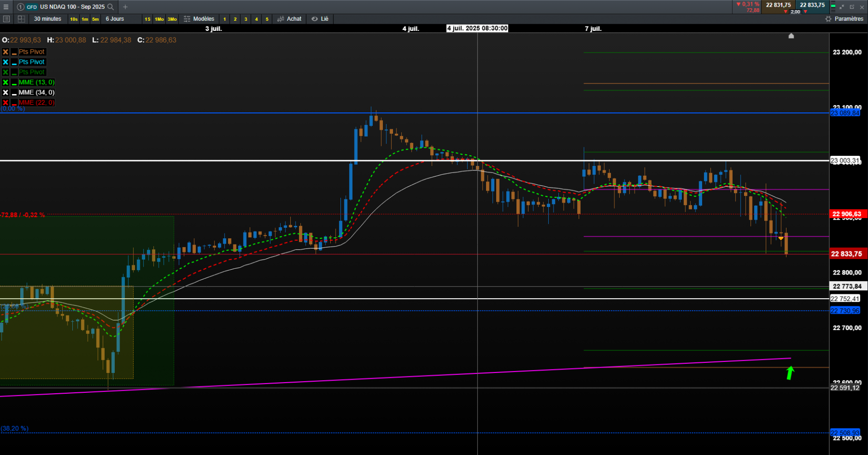This screenshot has height=455, width=868.
Task: Detach chart with the pop-out window icon
Action: (852, 7)
